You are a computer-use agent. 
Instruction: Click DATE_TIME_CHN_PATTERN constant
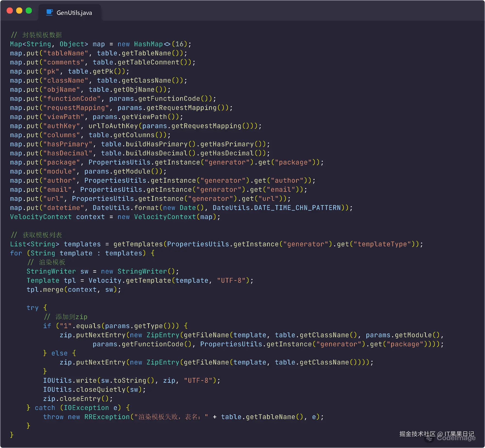297,208
